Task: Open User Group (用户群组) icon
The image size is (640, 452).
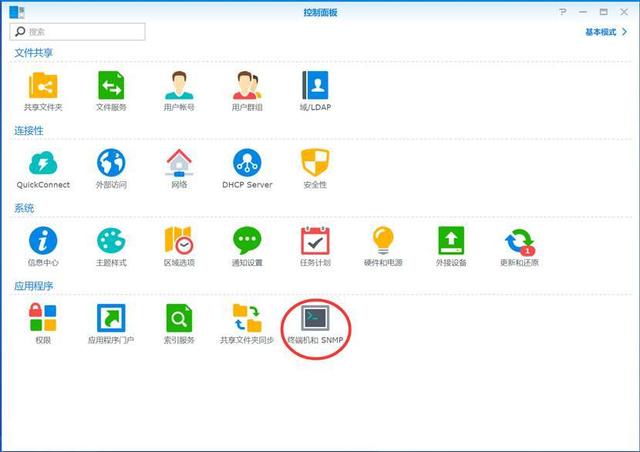Action: click(247, 85)
